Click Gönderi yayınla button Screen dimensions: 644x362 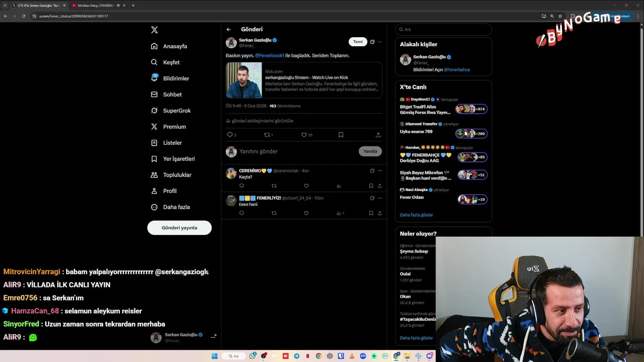[179, 228]
